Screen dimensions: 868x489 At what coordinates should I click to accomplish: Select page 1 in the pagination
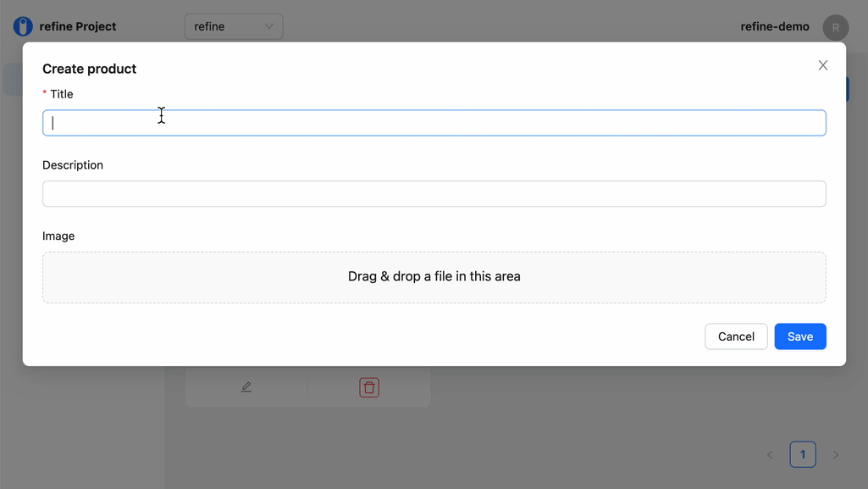coord(803,454)
